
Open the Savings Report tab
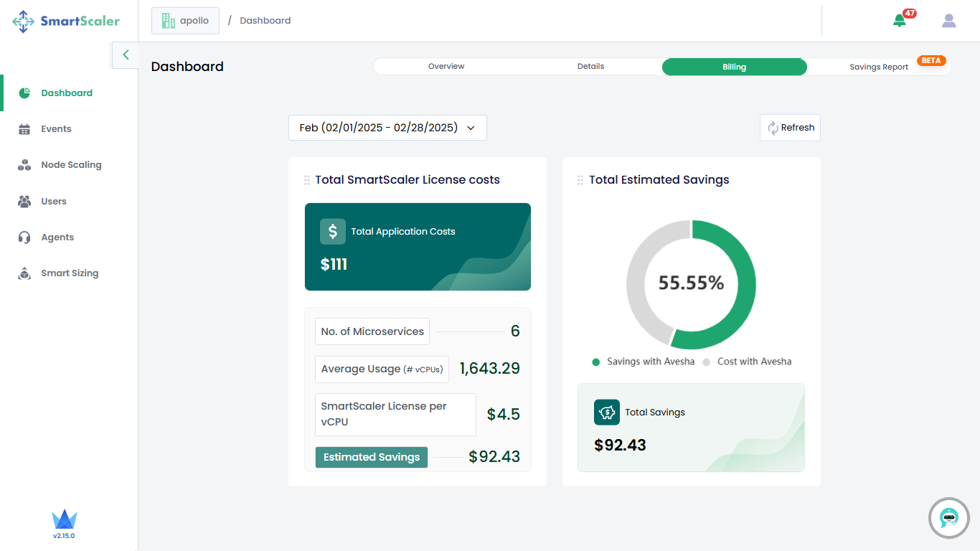[879, 67]
